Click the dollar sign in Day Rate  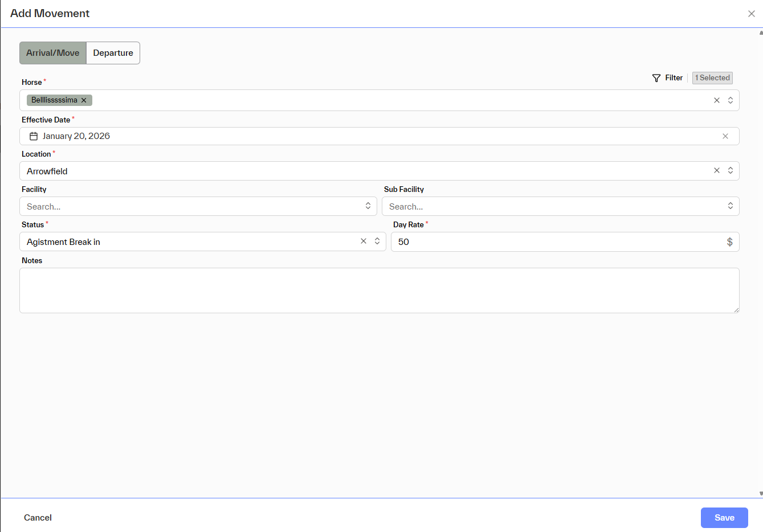point(729,242)
